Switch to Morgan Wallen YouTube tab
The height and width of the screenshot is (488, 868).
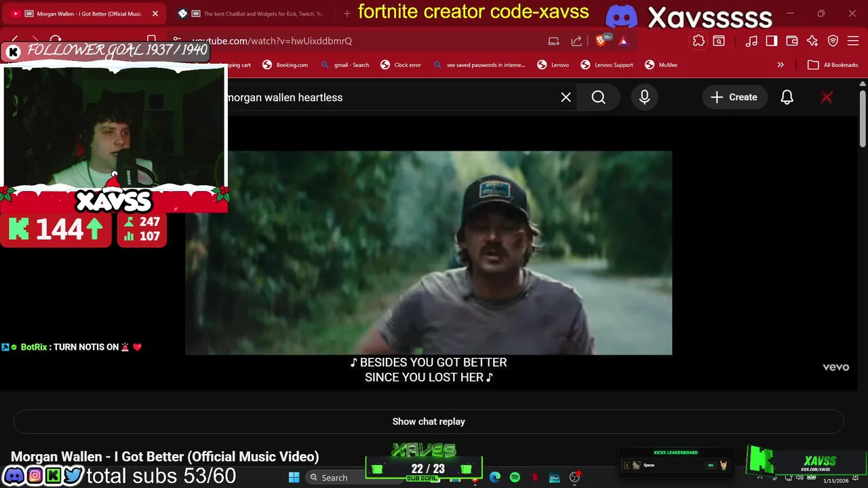(83, 14)
